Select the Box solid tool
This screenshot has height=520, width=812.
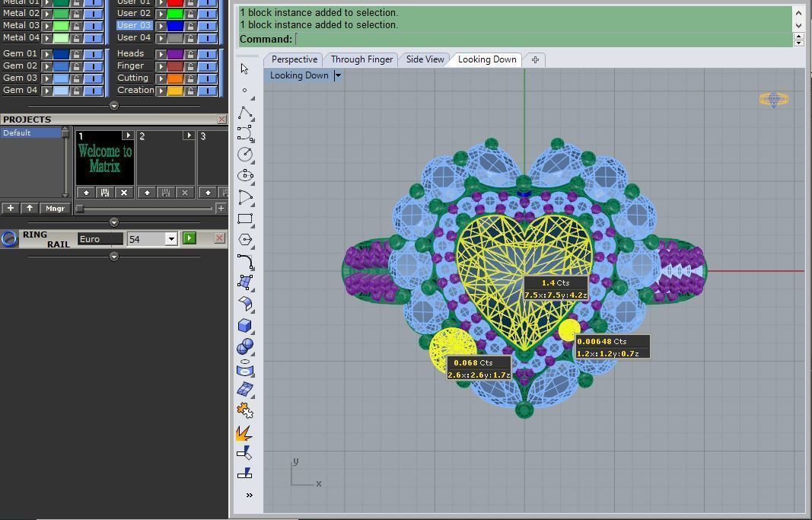coord(245,325)
